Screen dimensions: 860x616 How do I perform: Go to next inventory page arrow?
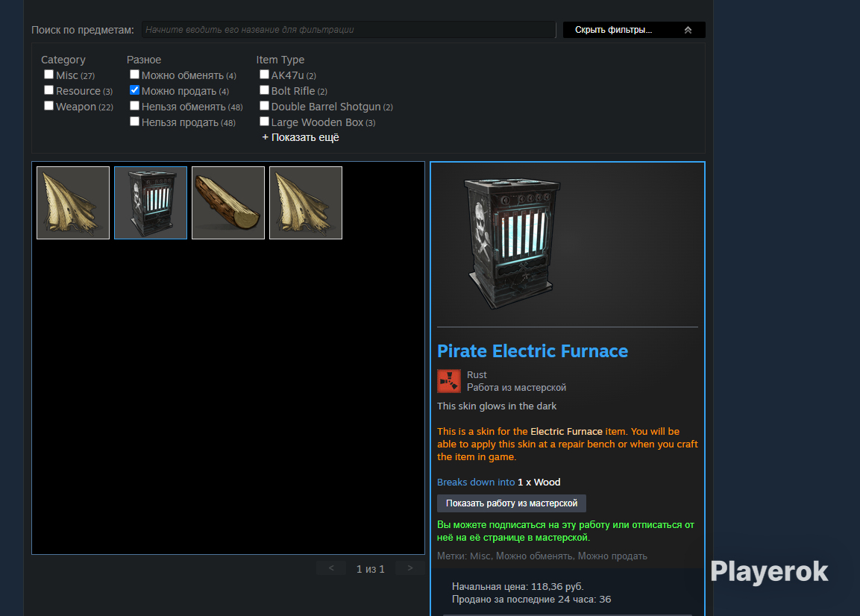(409, 568)
